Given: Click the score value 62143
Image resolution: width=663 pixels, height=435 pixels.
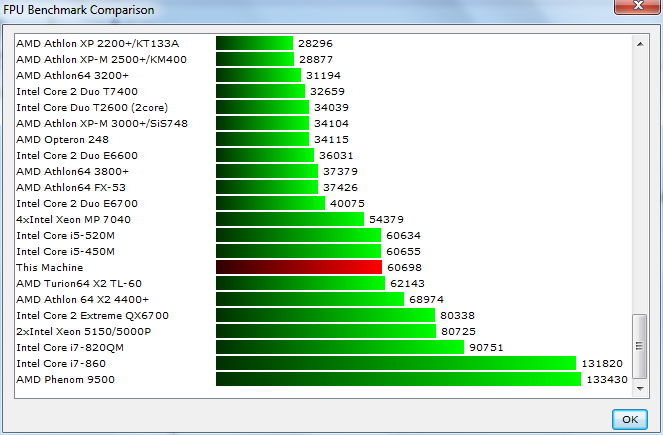Looking at the screenshot, I should point(408,283).
